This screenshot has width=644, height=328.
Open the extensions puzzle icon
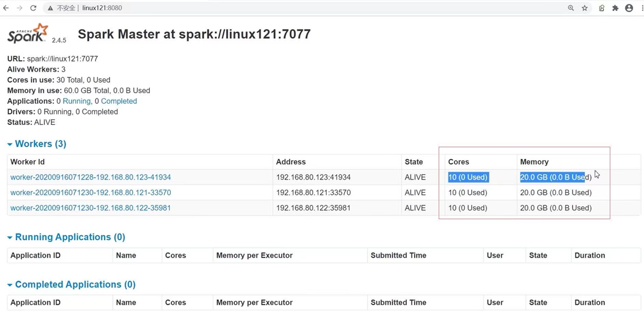pyautogui.click(x=615, y=8)
